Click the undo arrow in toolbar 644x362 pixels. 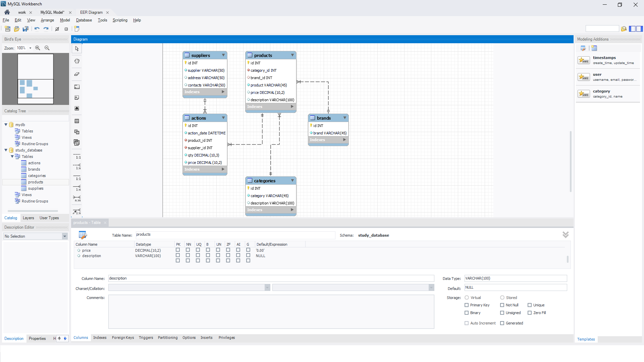[x=37, y=29]
